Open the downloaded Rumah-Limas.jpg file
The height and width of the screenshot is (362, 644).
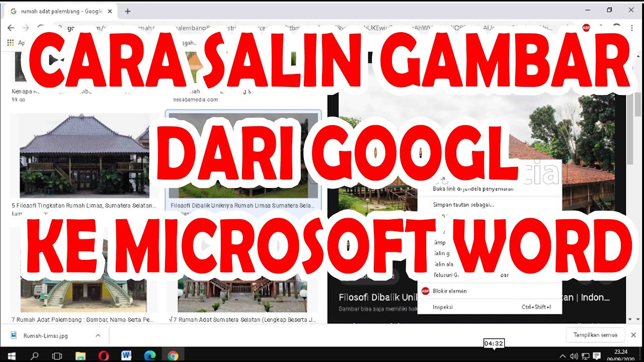pyautogui.click(x=45, y=335)
